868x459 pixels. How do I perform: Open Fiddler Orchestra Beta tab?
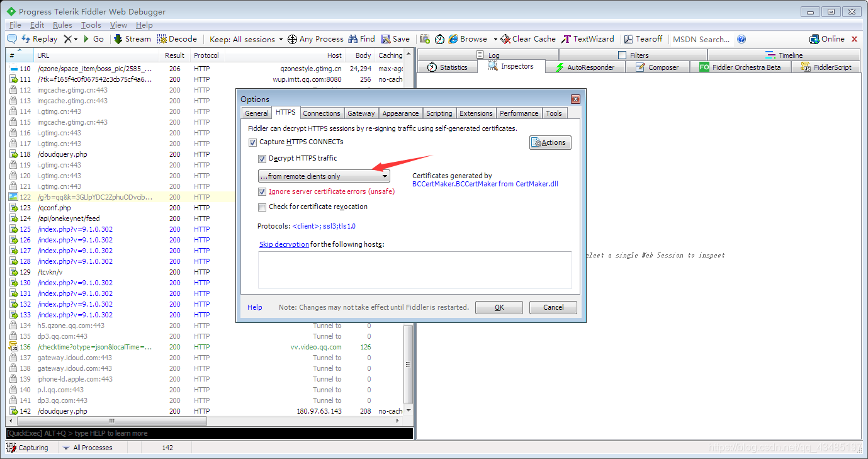(740, 67)
